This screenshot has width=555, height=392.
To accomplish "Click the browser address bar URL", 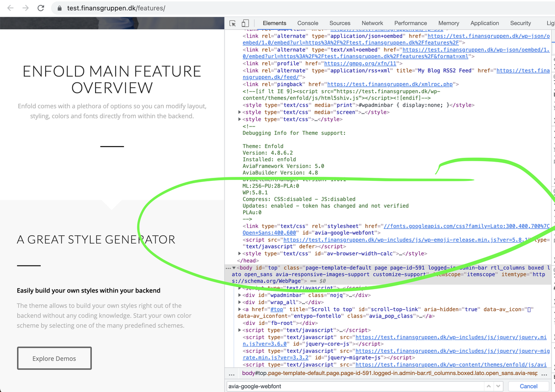I will [x=116, y=8].
